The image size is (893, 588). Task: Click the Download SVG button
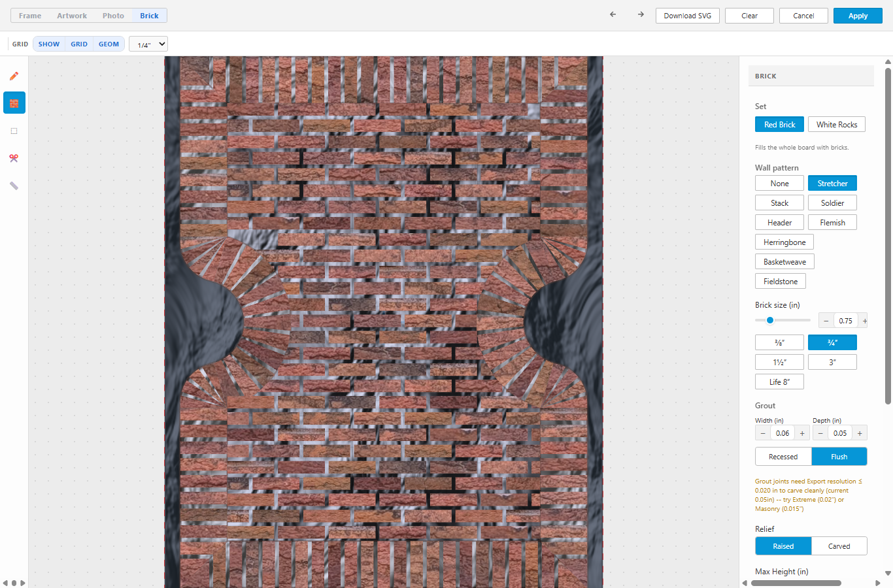688,16
